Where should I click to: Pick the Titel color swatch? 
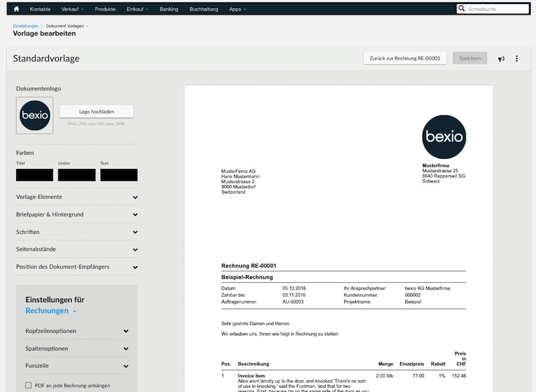coord(35,175)
